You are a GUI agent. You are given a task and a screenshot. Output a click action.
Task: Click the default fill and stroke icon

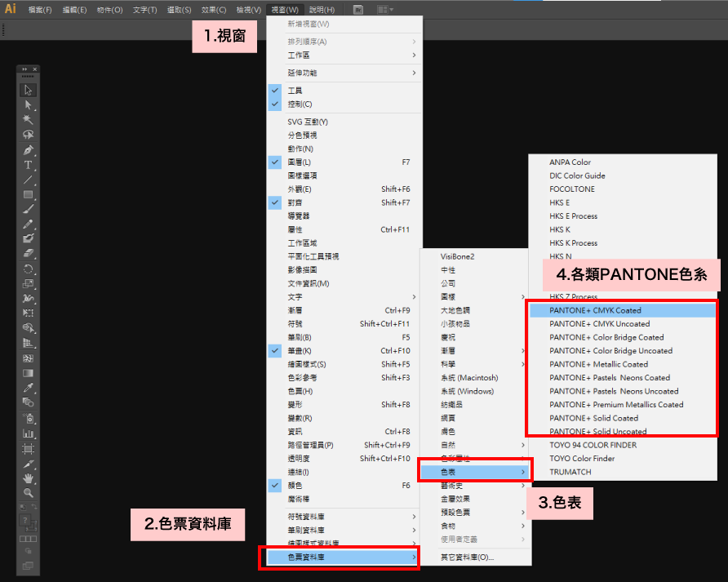23,507
